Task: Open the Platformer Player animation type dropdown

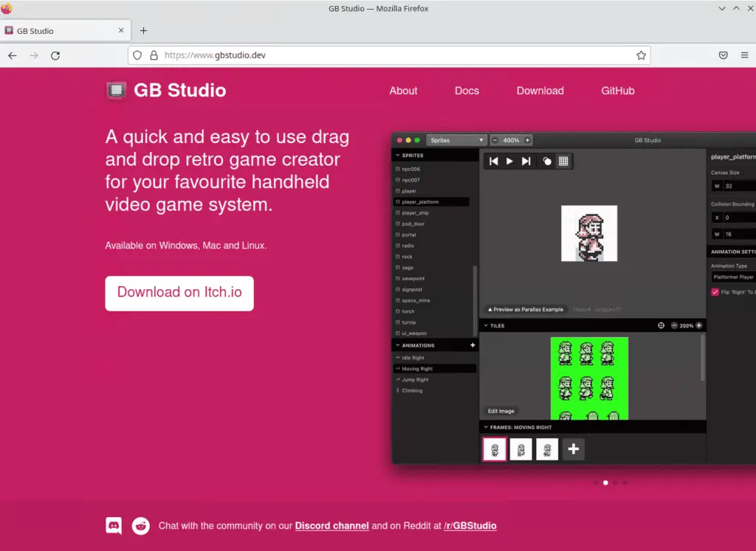Action: pos(733,277)
